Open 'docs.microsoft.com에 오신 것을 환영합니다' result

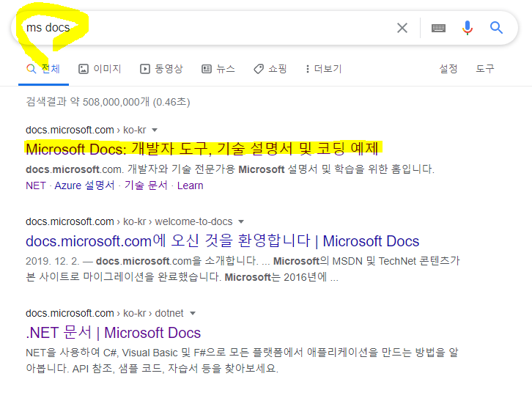point(223,241)
